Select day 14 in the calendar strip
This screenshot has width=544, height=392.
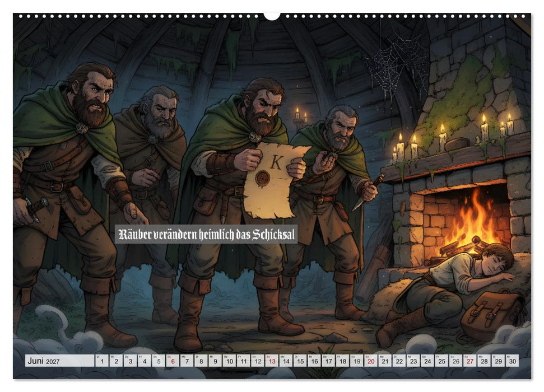286,361
